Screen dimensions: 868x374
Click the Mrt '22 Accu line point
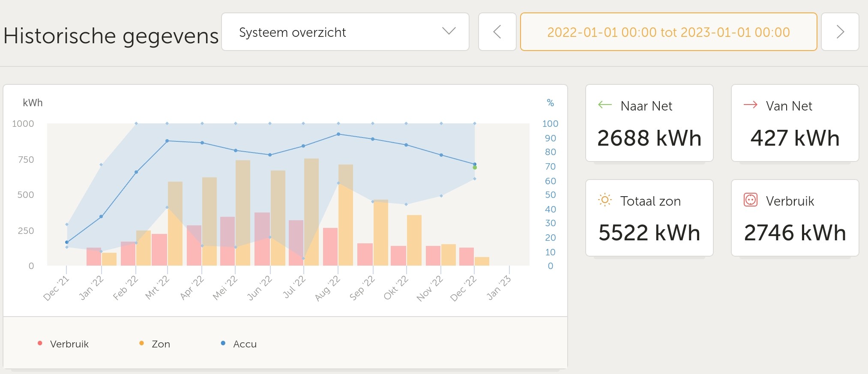click(167, 141)
